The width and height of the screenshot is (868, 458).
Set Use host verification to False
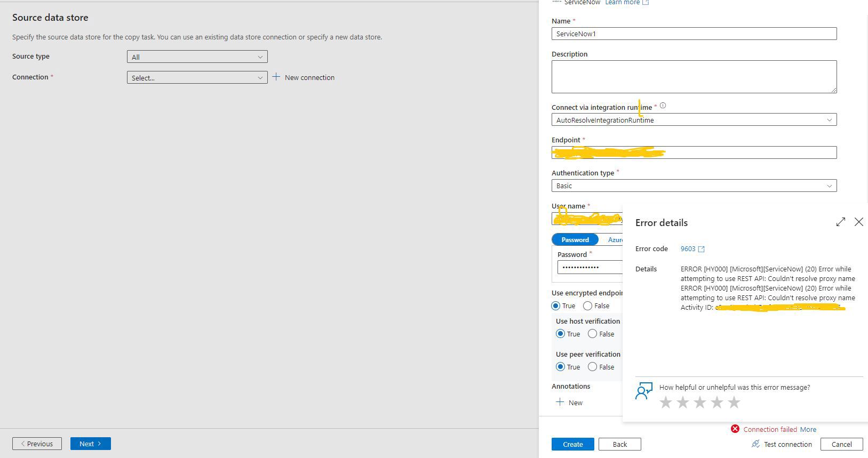pyautogui.click(x=592, y=334)
